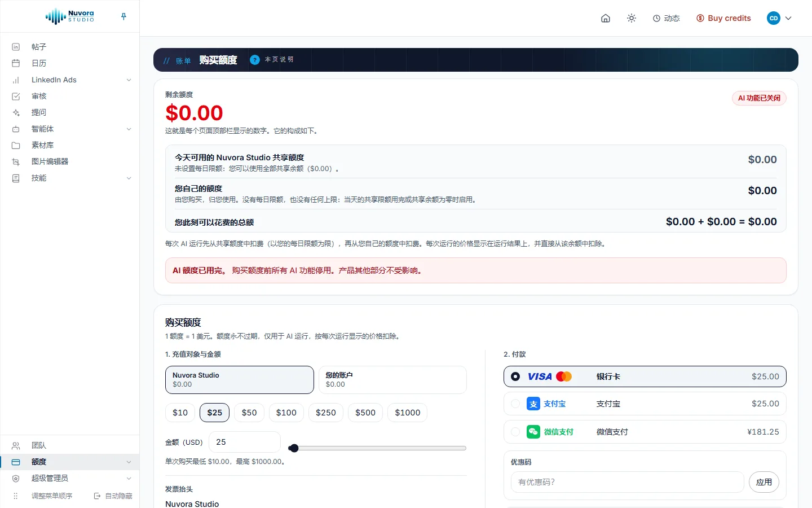Screen dimensions: 812x508
Task: Click the Buy credits link
Action: pyautogui.click(x=723, y=18)
